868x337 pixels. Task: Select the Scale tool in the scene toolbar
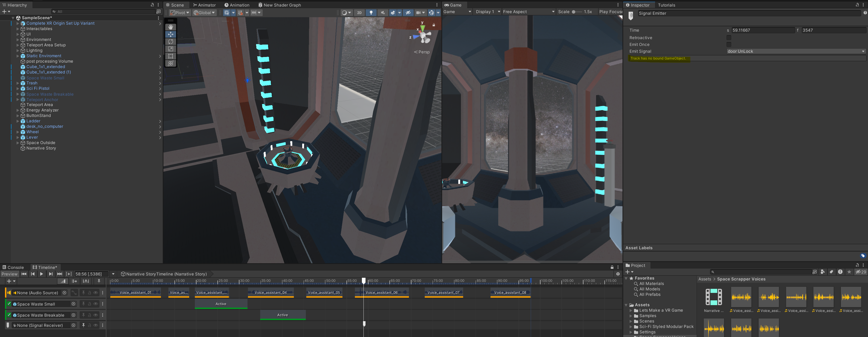(x=170, y=49)
